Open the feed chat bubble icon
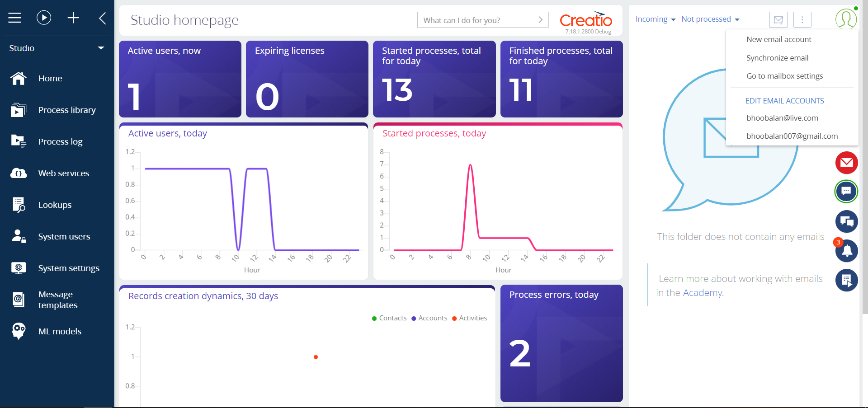 846,221
